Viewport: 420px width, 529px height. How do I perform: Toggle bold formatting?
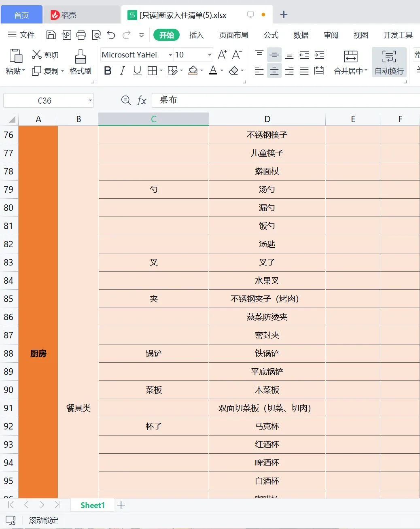coord(107,70)
